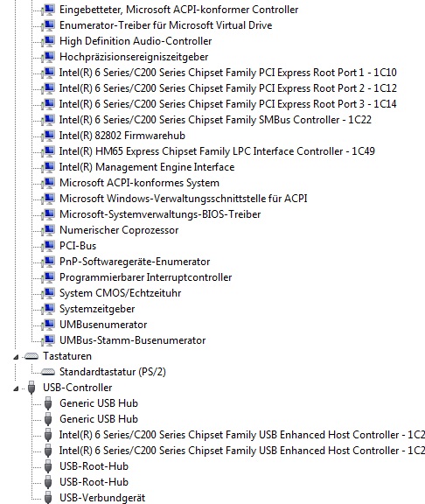425x504 pixels.
Task: Select the Standardtastatur (PS/2) entry
Action: (113, 372)
